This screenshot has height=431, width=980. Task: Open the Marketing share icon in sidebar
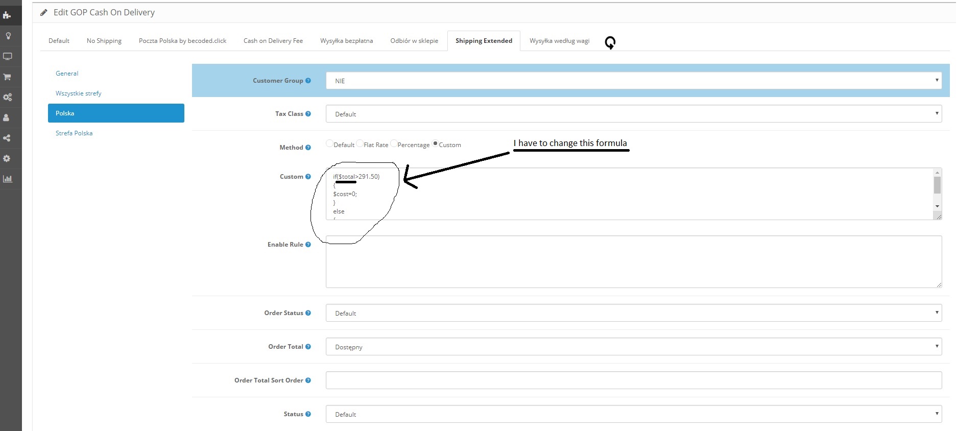pyautogui.click(x=7, y=138)
